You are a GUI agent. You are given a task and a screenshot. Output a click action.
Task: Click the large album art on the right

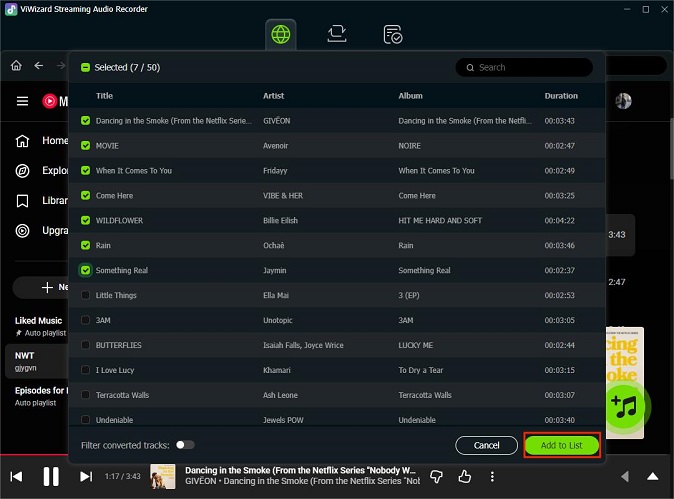625,383
